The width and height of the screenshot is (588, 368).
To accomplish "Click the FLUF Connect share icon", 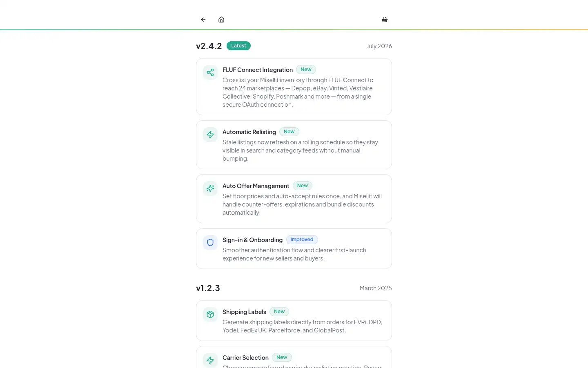I will pyautogui.click(x=210, y=73).
